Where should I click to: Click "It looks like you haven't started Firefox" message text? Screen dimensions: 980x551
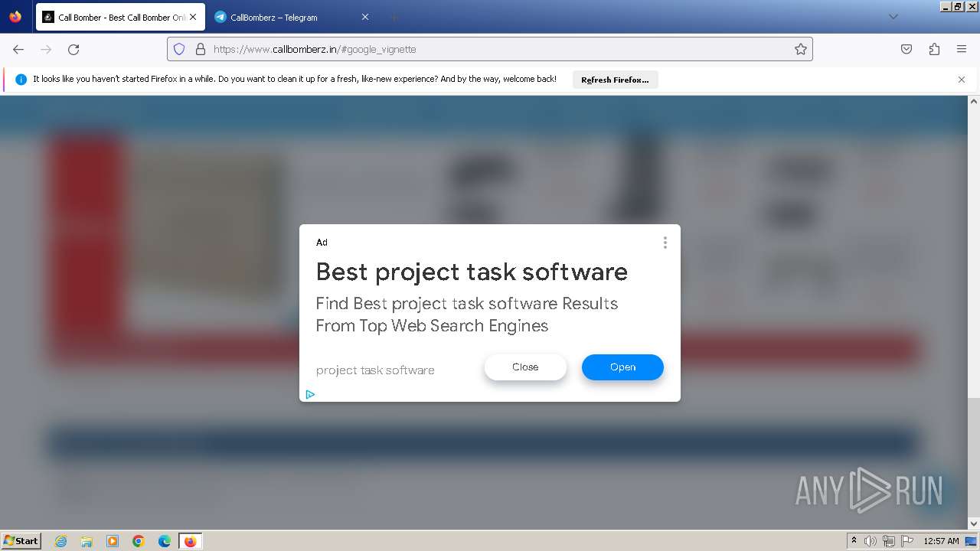coord(295,79)
